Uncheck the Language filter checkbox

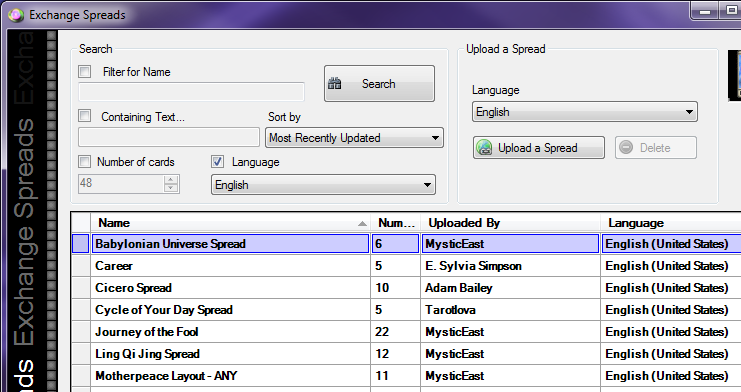pos(217,162)
